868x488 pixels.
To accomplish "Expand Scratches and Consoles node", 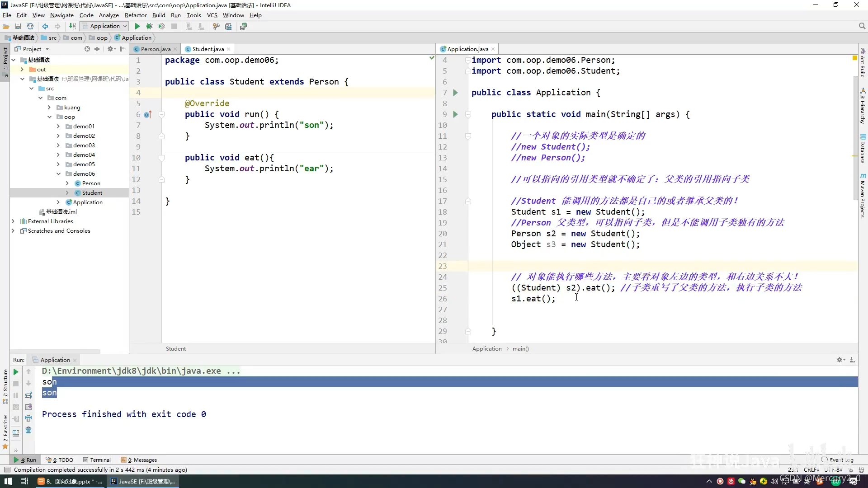I will pyautogui.click(x=13, y=230).
